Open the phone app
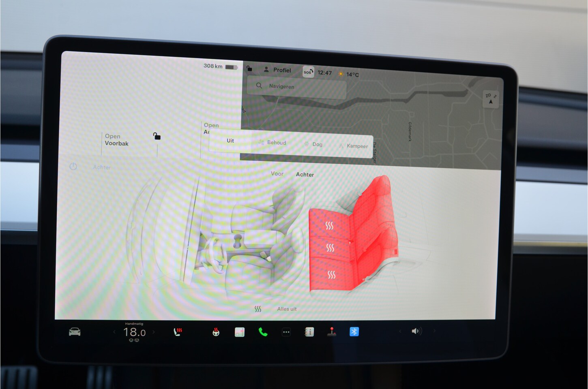The width and height of the screenshot is (588, 389). coord(263,332)
